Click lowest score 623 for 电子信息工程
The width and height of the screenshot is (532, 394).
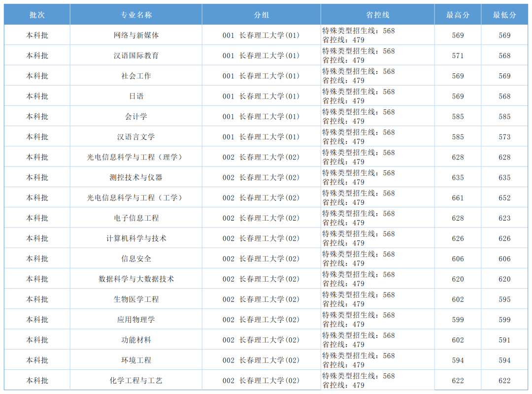(504, 218)
